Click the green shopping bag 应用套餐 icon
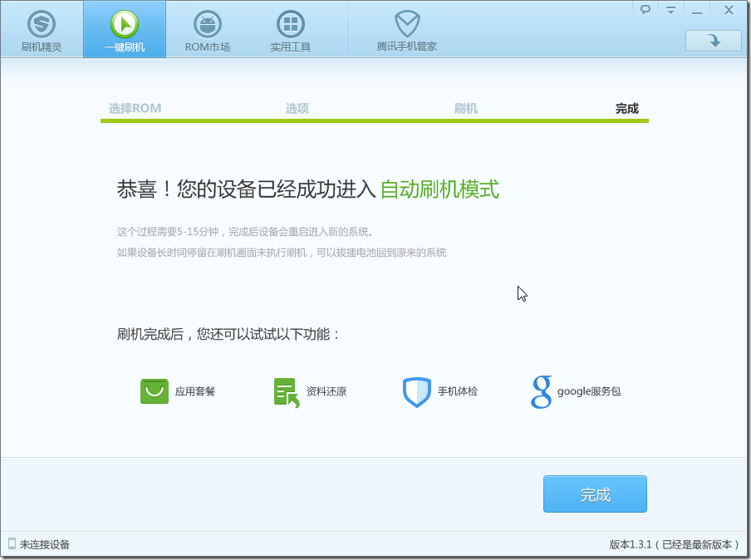Screen dimensions: 751x560 [x=155, y=391]
